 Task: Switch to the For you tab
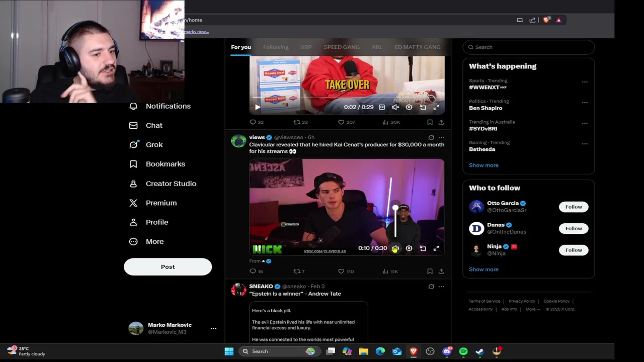[241, 47]
